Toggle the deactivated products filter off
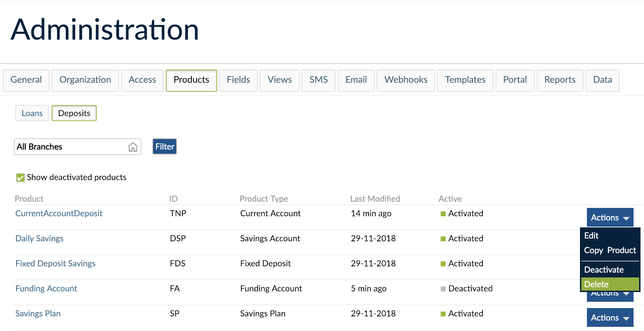644x331 pixels. [x=20, y=177]
